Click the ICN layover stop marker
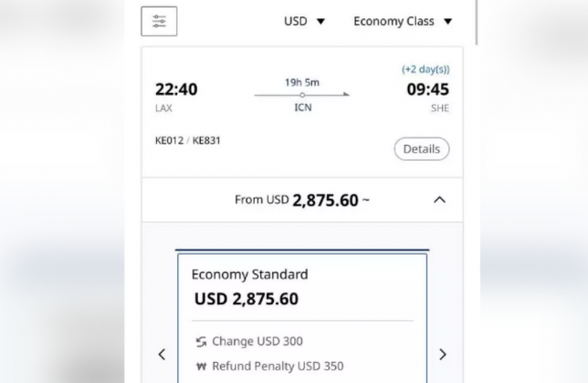The width and height of the screenshot is (588, 383). pyautogui.click(x=302, y=95)
